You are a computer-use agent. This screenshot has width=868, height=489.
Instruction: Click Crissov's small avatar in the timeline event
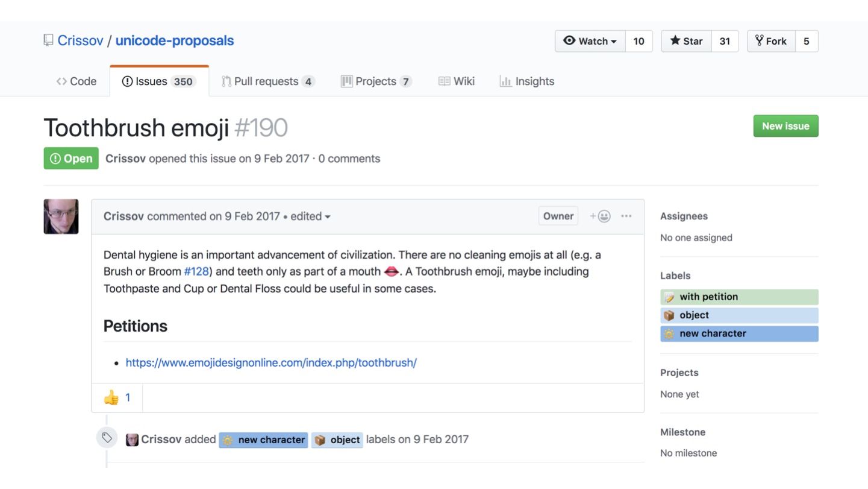pyautogui.click(x=132, y=440)
